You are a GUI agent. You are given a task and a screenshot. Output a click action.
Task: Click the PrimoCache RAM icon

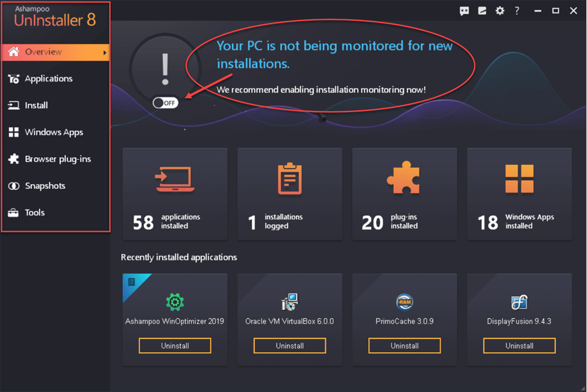click(x=404, y=302)
